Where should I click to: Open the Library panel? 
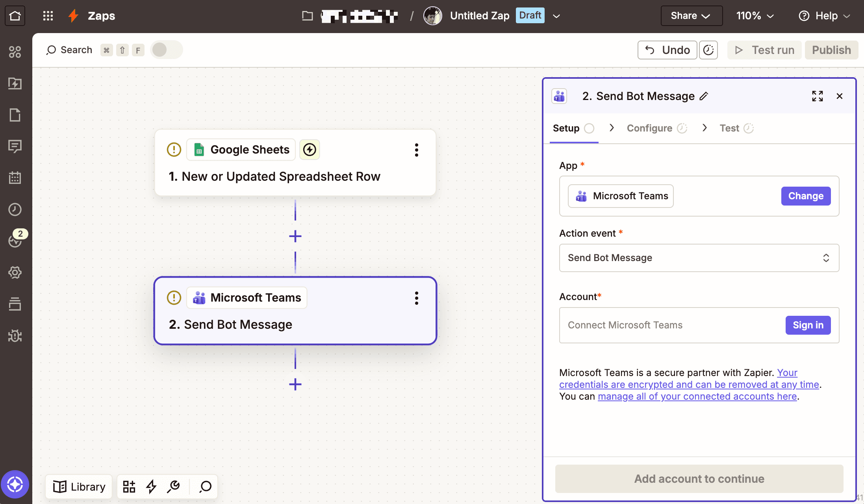79,487
